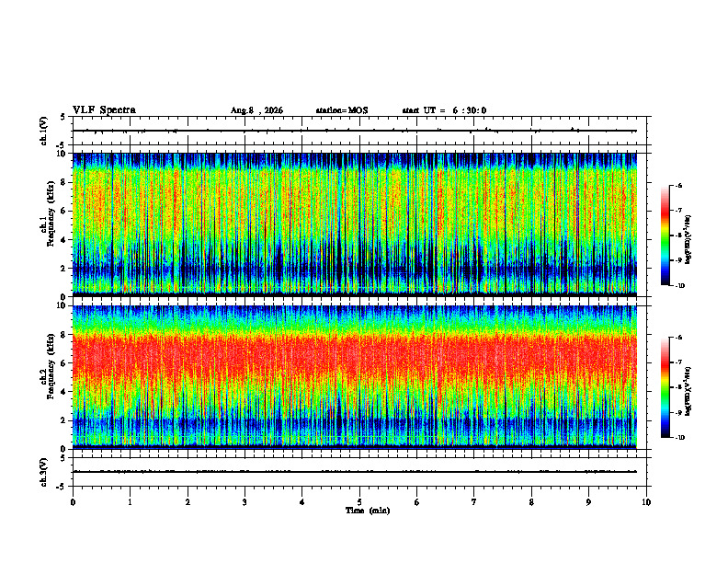Click the "ch.1(V)" vertical axis label
The width and height of the screenshot is (728, 563).
click(44, 131)
